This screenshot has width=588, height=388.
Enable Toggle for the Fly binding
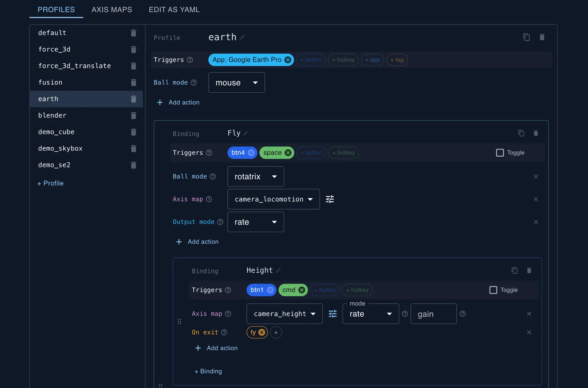500,152
